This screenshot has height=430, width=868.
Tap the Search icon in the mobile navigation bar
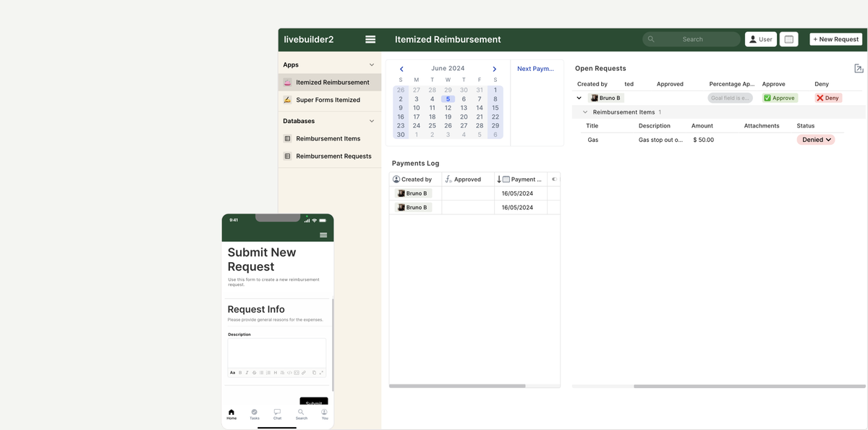point(301,413)
